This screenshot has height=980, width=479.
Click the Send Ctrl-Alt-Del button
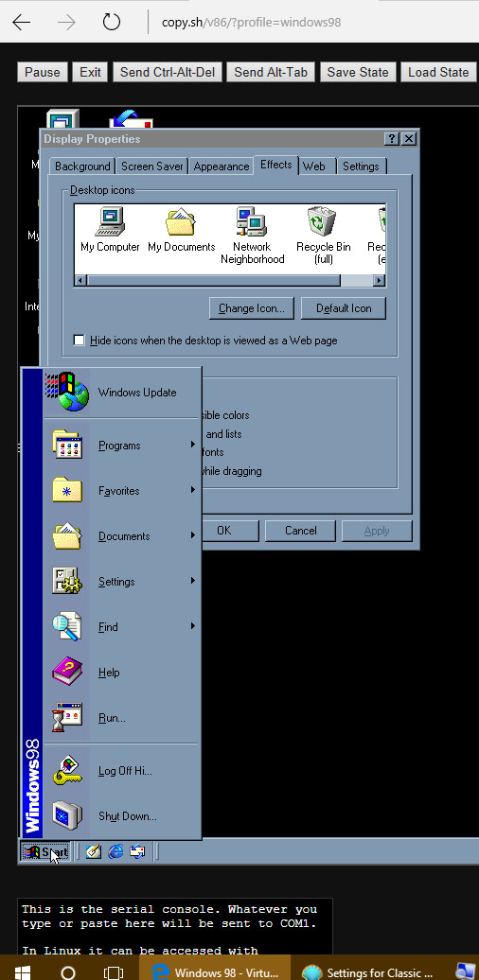pyautogui.click(x=167, y=72)
